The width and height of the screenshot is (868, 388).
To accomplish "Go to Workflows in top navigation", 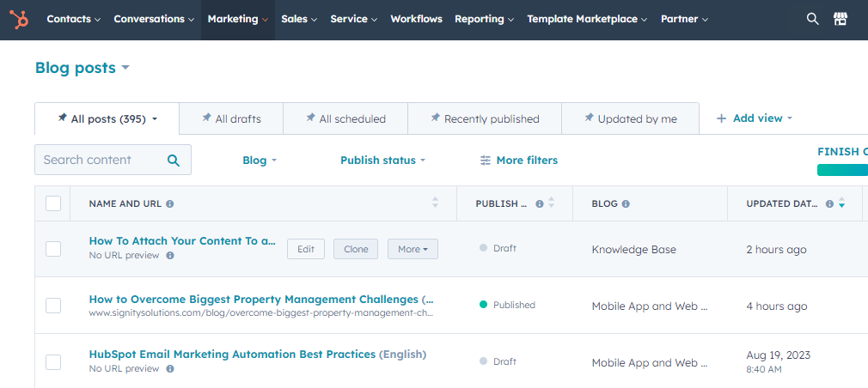I will tap(416, 19).
